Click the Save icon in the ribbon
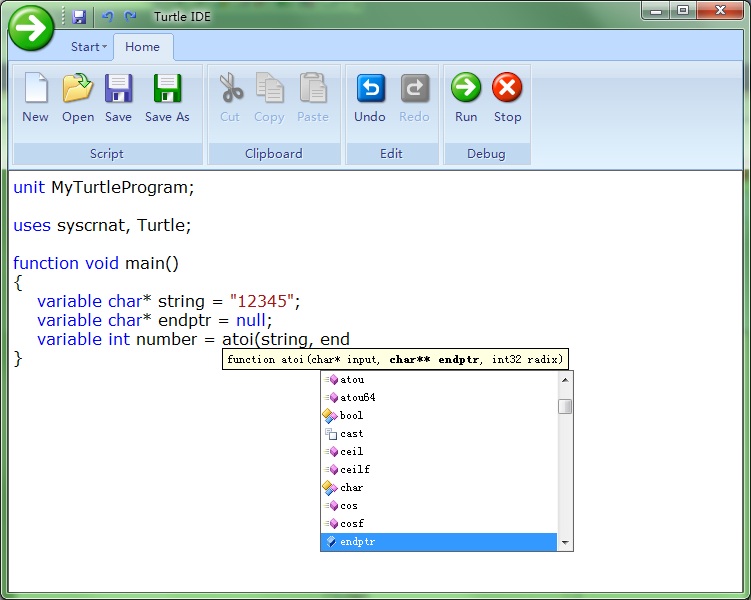The width and height of the screenshot is (751, 600). [118, 99]
